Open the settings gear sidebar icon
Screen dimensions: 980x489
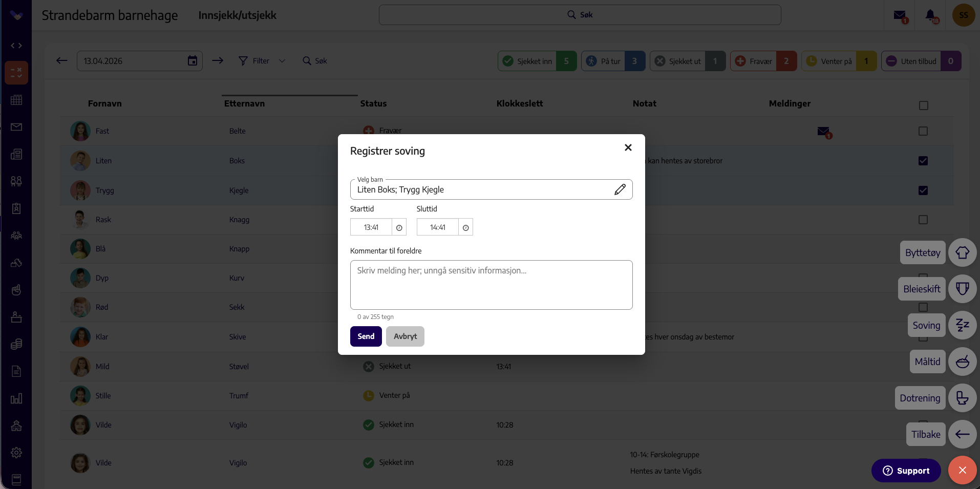pos(16,453)
